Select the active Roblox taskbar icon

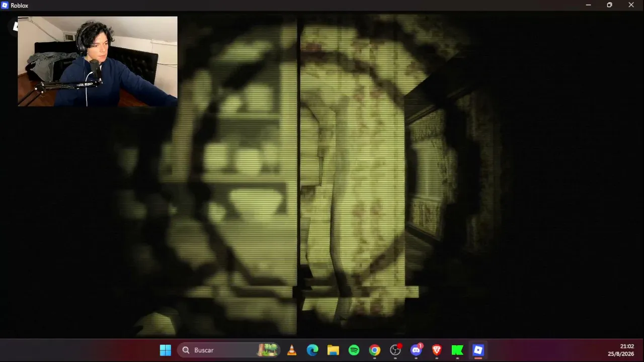click(x=478, y=350)
